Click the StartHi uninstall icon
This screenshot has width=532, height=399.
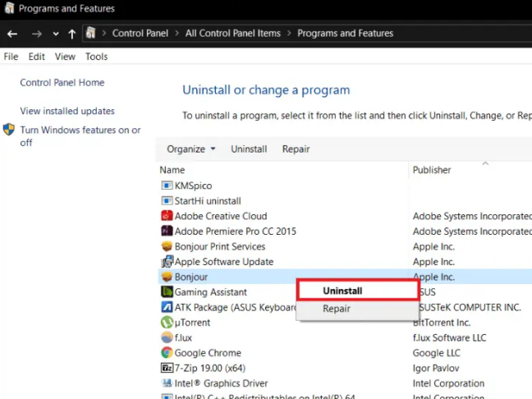[167, 200]
